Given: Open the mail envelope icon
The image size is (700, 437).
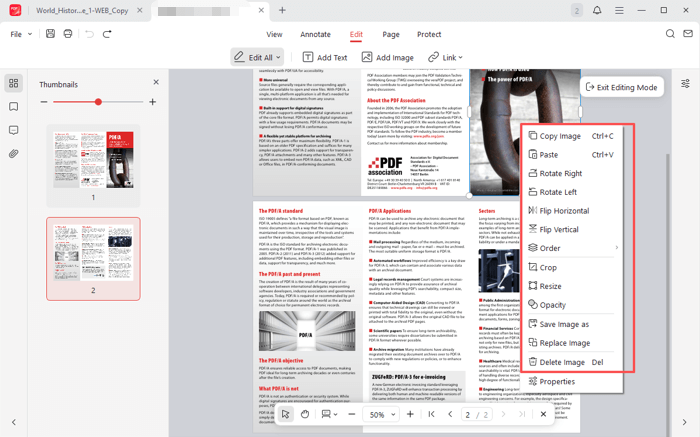Looking at the screenshot, I should (688, 34).
